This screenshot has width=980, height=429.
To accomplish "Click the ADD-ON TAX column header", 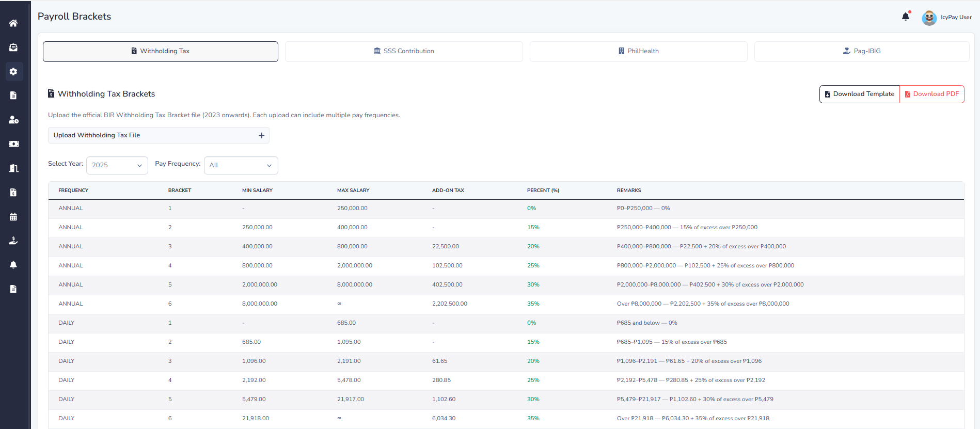I will [448, 190].
